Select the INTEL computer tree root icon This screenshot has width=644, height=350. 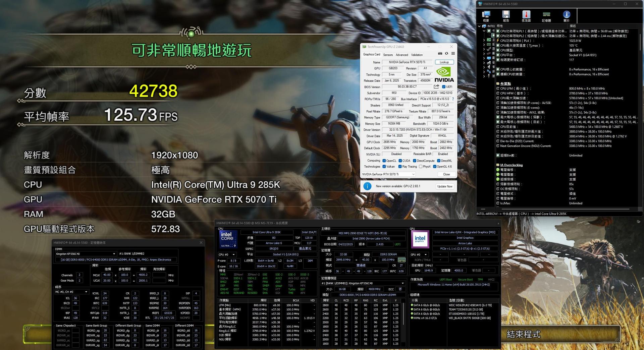(x=484, y=26)
